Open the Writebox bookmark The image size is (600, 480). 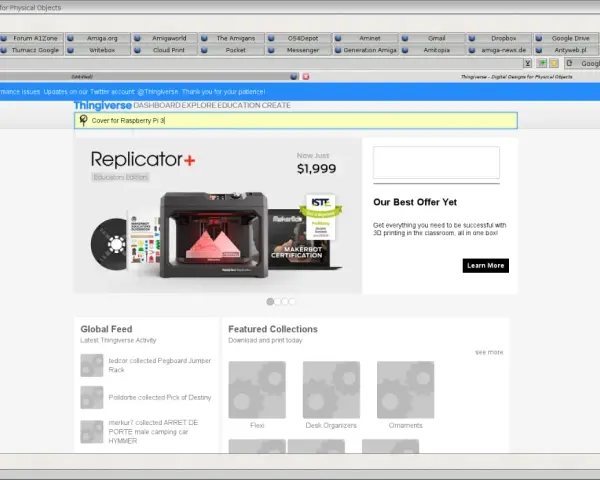(x=98, y=50)
